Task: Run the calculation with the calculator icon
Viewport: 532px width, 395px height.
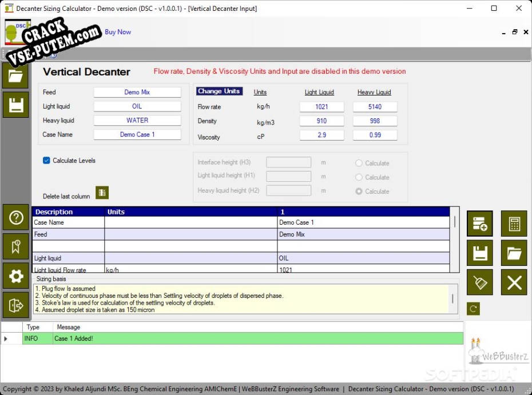Action: coord(514,224)
